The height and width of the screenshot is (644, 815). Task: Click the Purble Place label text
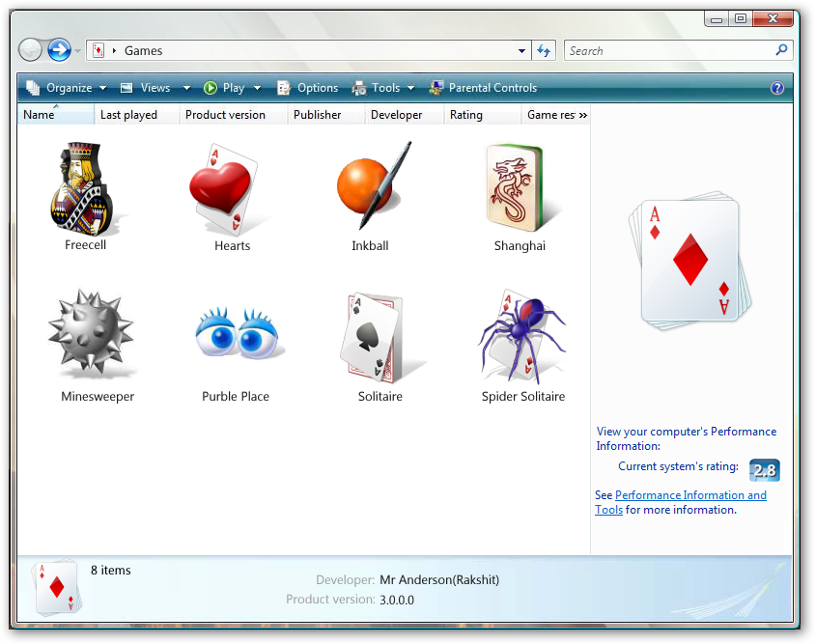tap(236, 397)
